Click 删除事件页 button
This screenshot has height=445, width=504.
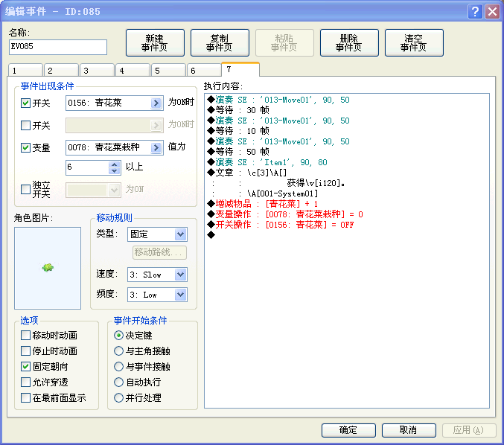(349, 42)
